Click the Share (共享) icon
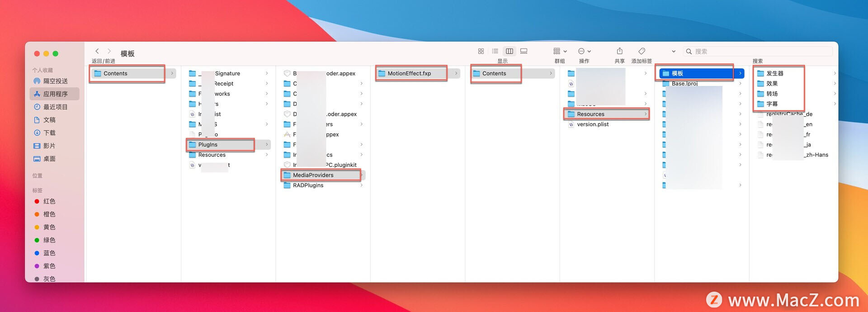Viewport: 868px width, 312px height. click(x=620, y=51)
